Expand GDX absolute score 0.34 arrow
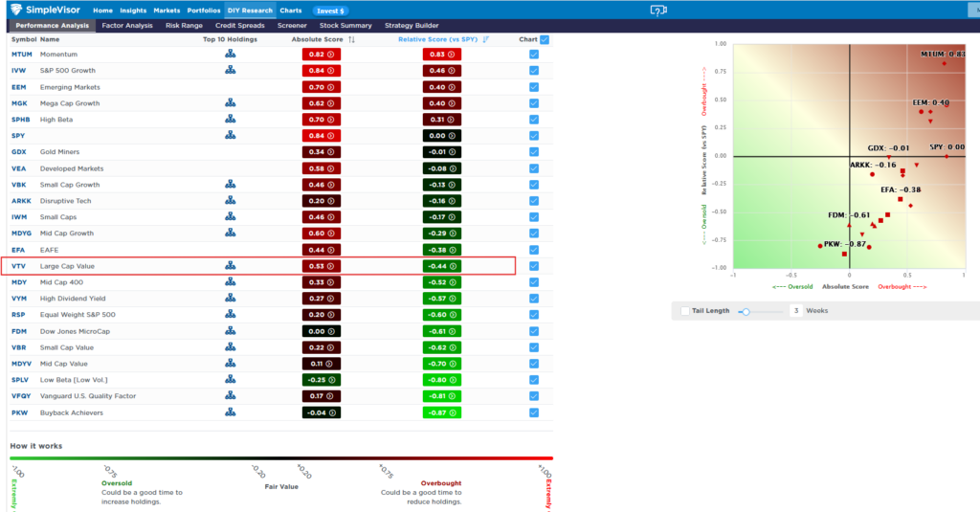 (331, 152)
